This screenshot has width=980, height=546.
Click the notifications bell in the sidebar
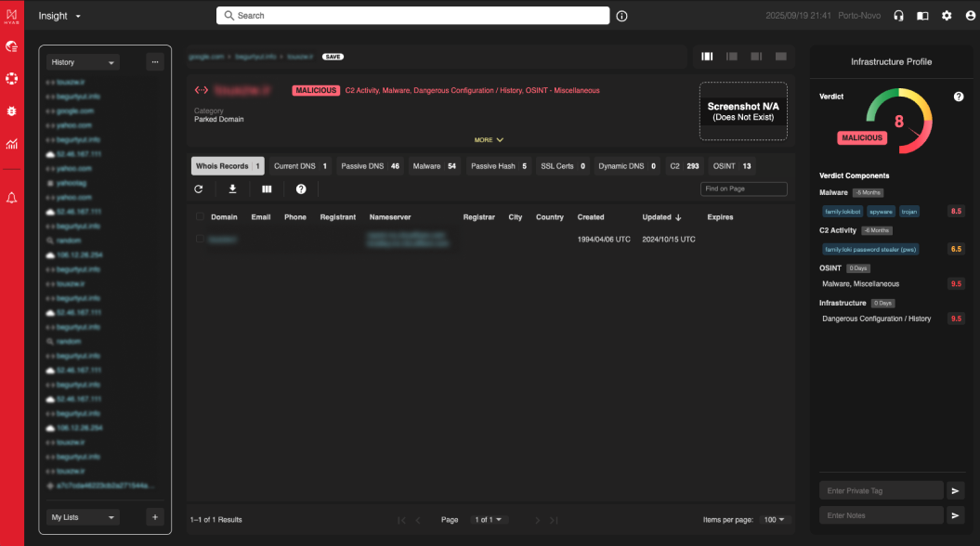[x=12, y=198]
